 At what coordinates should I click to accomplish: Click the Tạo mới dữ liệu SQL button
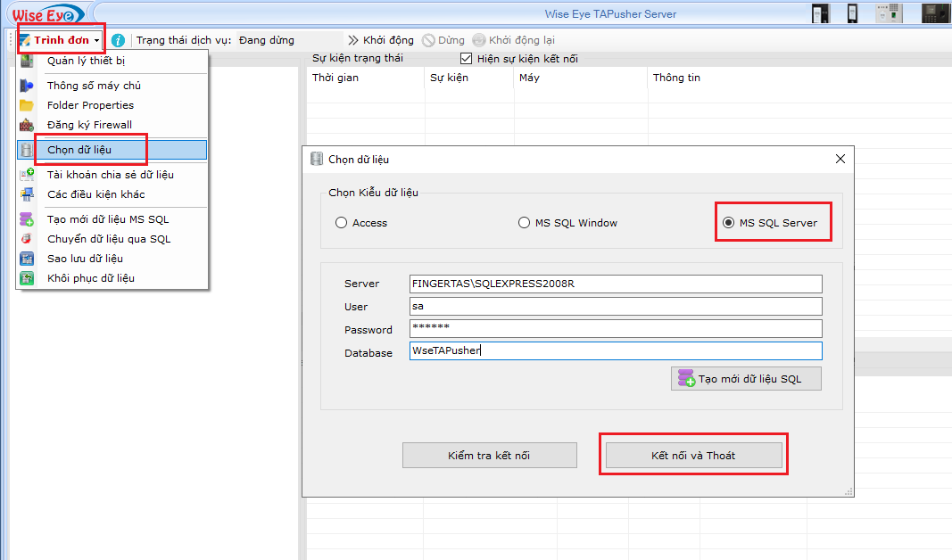(746, 379)
